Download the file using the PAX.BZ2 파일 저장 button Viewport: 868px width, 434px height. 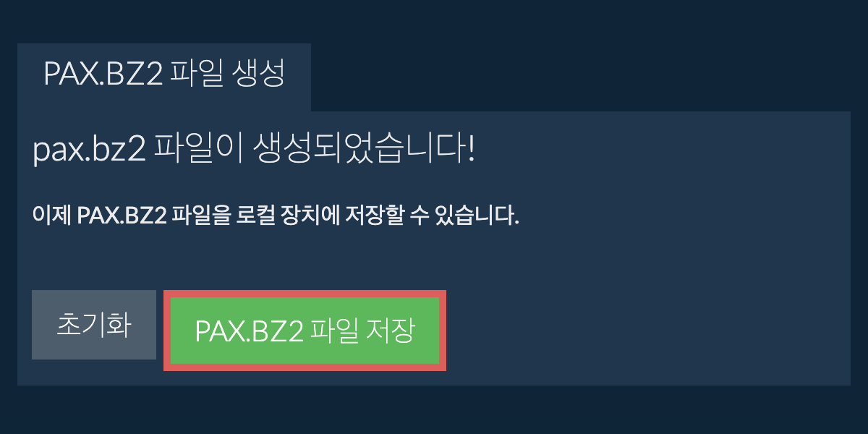click(x=305, y=331)
